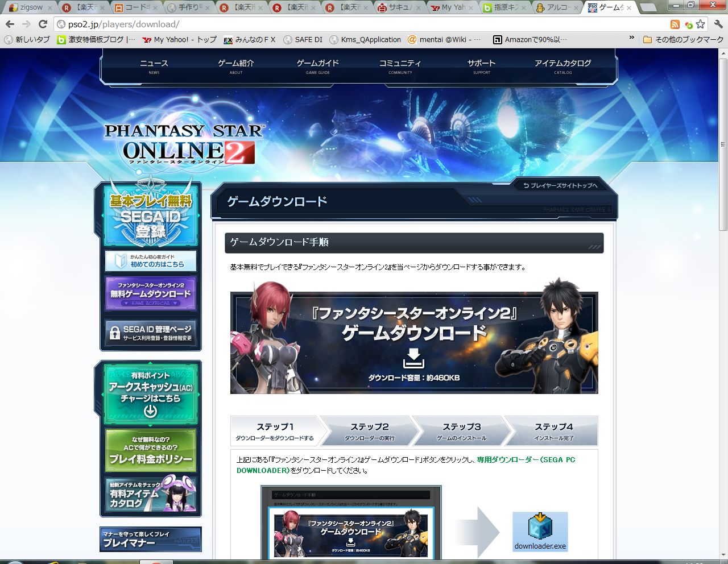Return via プレイヤーズサイトトップへ link
Image resolution: width=728 pixels, height=564 pixels.
560,185
